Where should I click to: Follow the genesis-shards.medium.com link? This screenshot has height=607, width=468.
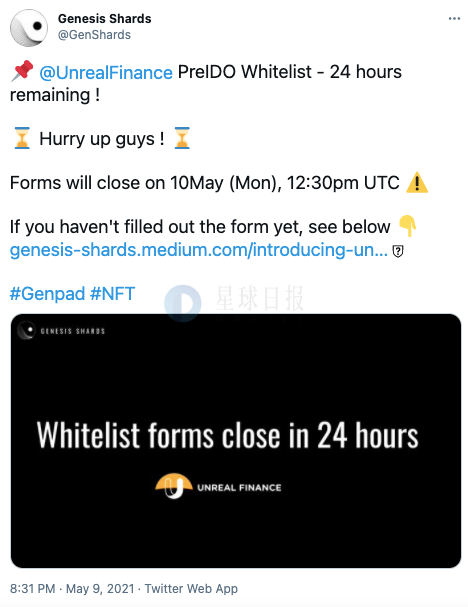tap(199, 250)
